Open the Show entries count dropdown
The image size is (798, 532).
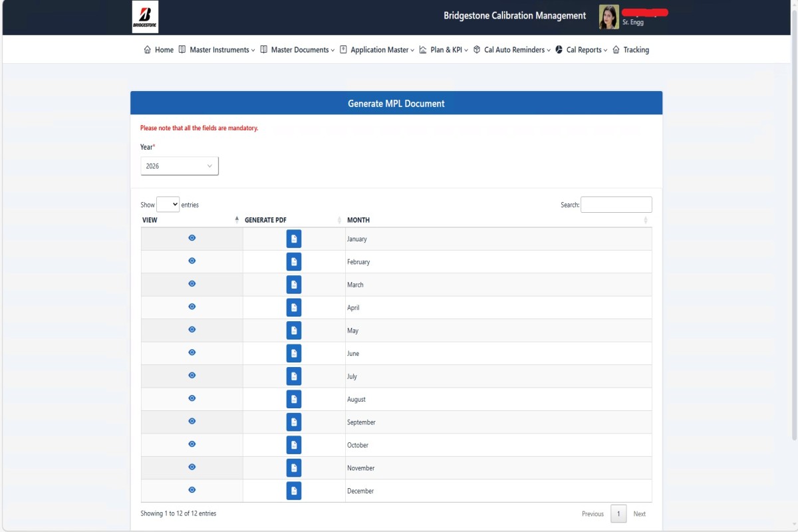coord(168,205)
